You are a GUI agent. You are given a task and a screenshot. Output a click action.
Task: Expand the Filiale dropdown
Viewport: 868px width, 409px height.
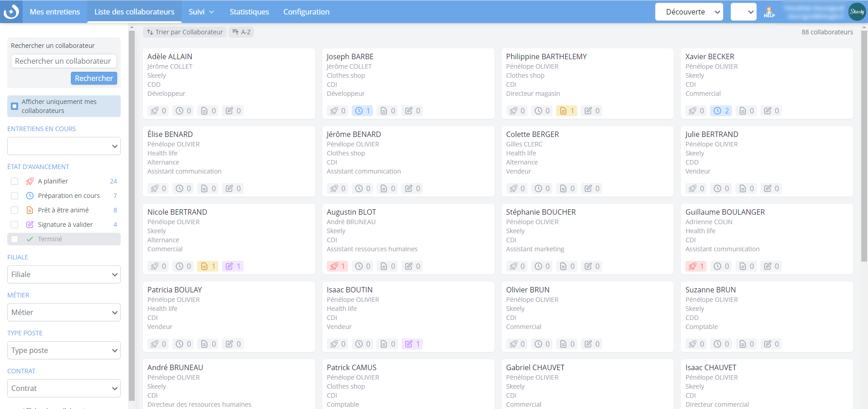click(x=64, y=274)
